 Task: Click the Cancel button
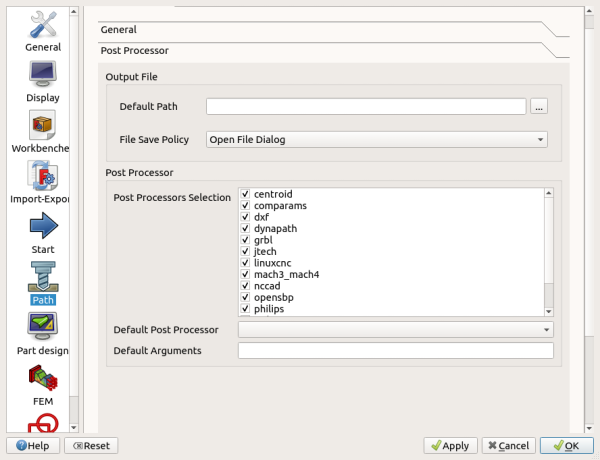[509, 446]
